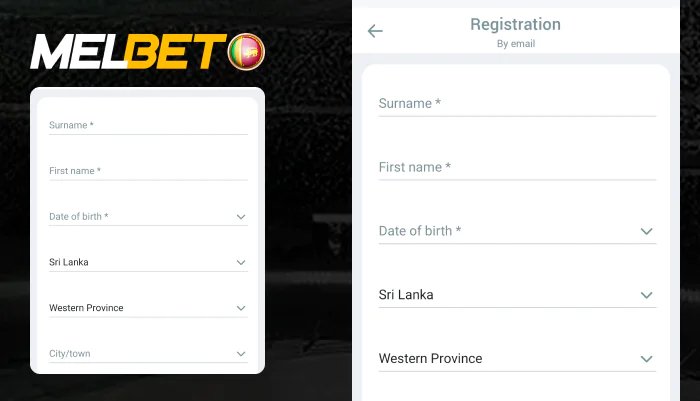Viewport: 700px width, 401px height.
Task: Click the 'By email' registration subtitle
Action: (x=515, y=44)
